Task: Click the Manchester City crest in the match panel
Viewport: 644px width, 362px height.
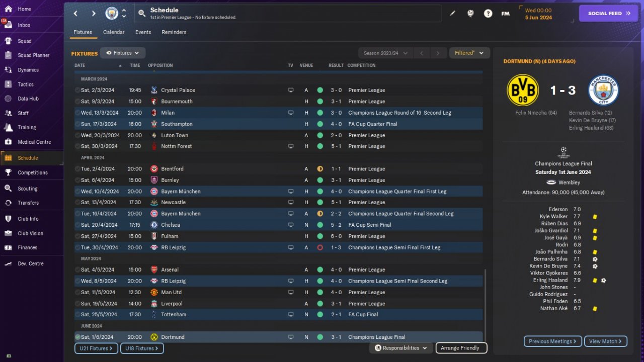Action: [x=603, y=90]
